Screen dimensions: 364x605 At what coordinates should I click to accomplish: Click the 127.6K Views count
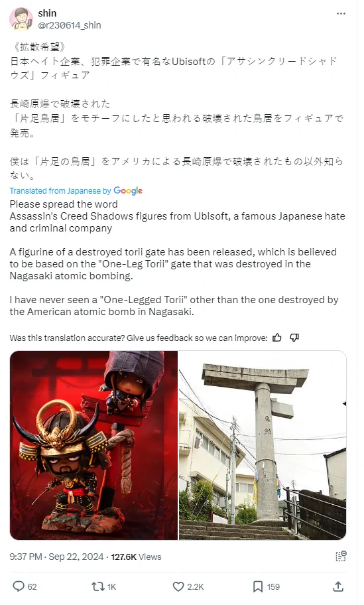136,557
